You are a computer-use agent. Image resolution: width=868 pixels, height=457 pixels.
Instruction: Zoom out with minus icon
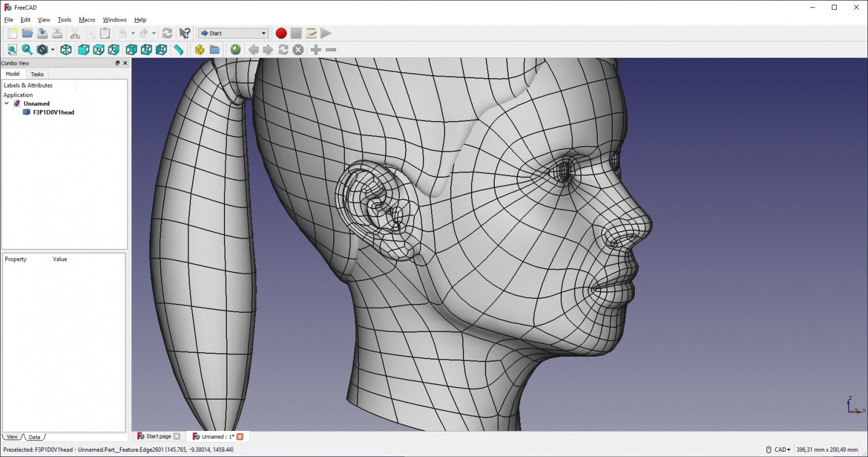[x=331, y=50]
